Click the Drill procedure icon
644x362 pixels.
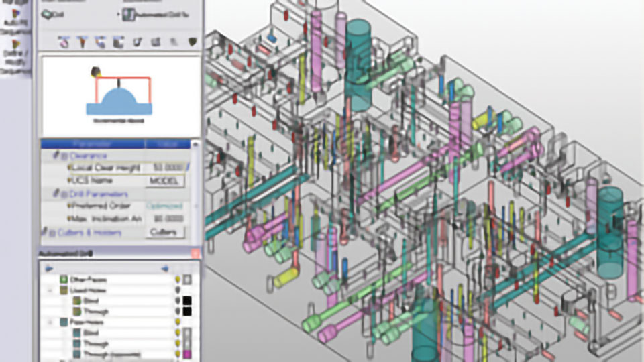click(x=46, y=15)
